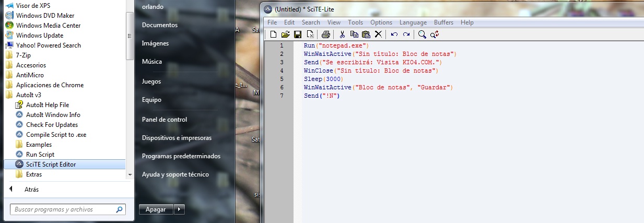Open the Language menu
The width and height of the screenshot is (644, 223).
[x=413, y=22]
